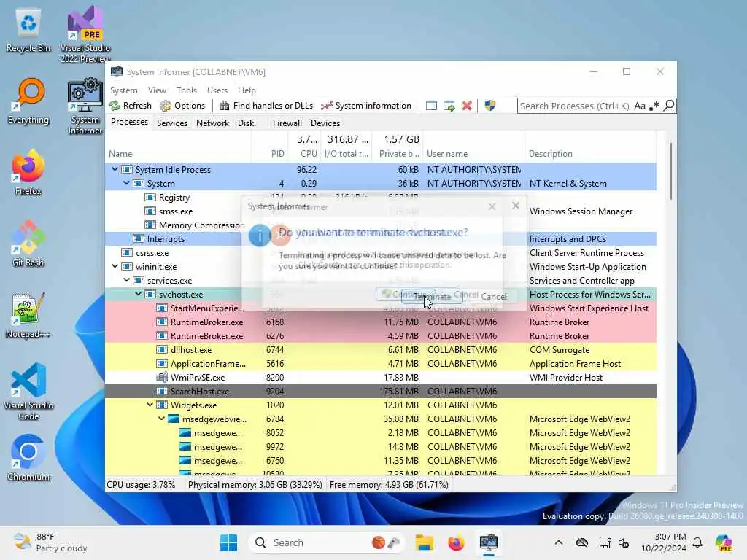
Task: Focus the Search Processes input field
Action: (575, 106)
